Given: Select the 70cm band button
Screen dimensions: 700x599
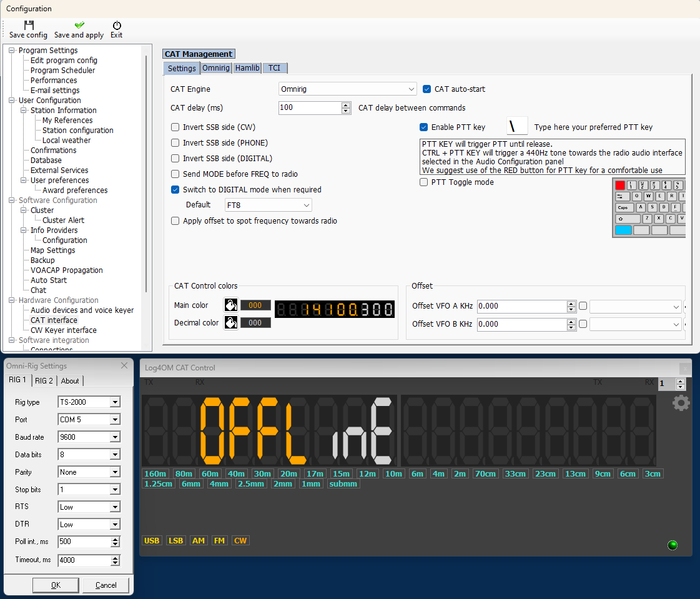Looking at the screenshot, I should [x=485, y=474].
